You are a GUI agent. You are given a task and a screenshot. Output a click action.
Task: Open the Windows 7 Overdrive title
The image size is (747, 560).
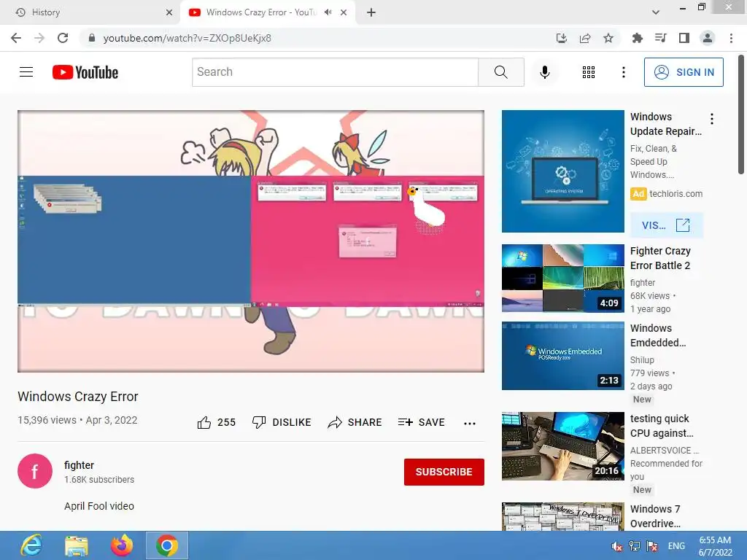point(656,516)
